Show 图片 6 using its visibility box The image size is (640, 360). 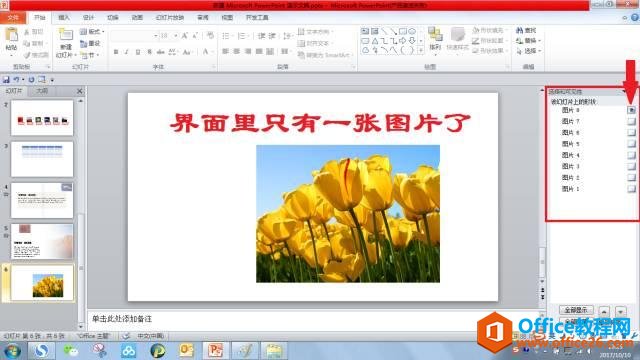pyautogui.click(x=631, y=133)
